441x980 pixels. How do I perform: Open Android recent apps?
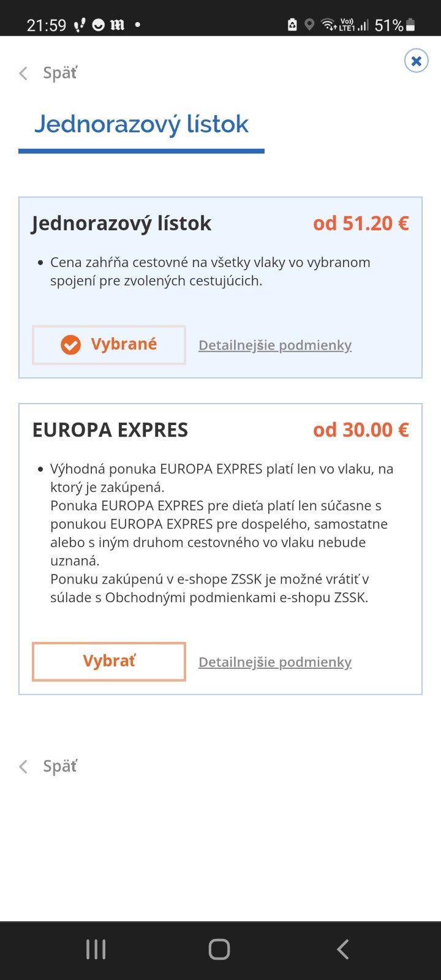pos(96,949)
